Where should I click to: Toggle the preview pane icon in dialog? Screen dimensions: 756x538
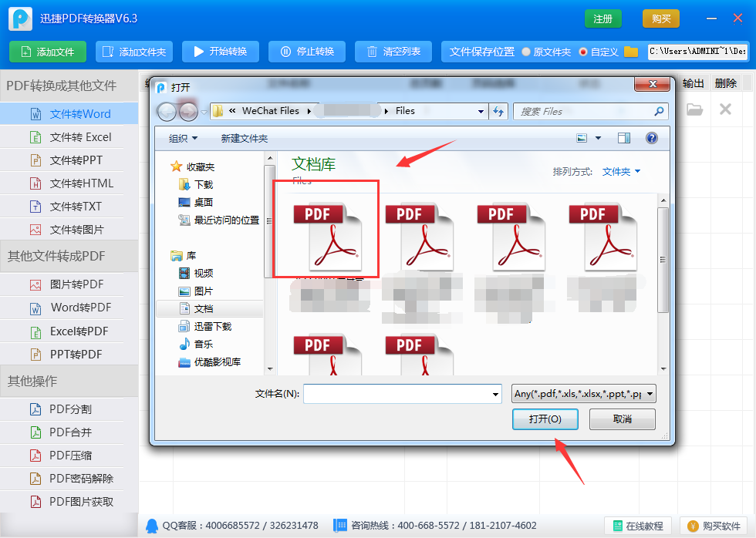624,138
